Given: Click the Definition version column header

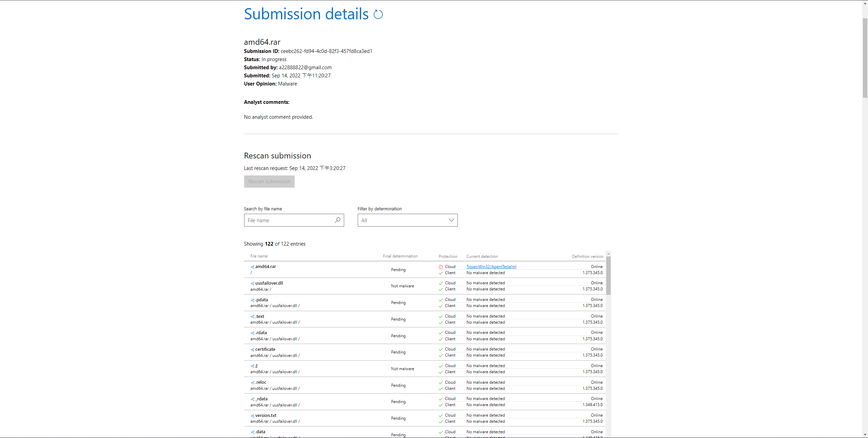Looking at the screenshot, I should [587, 256].
